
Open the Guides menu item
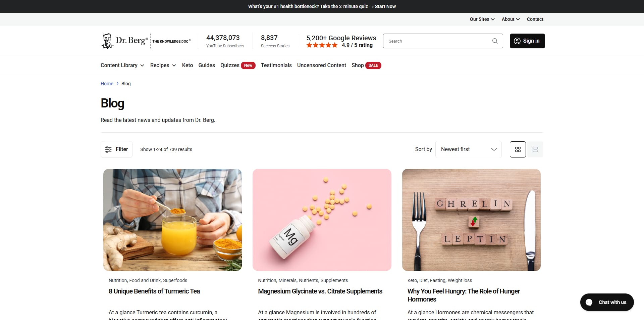click(x=207, y=65)
